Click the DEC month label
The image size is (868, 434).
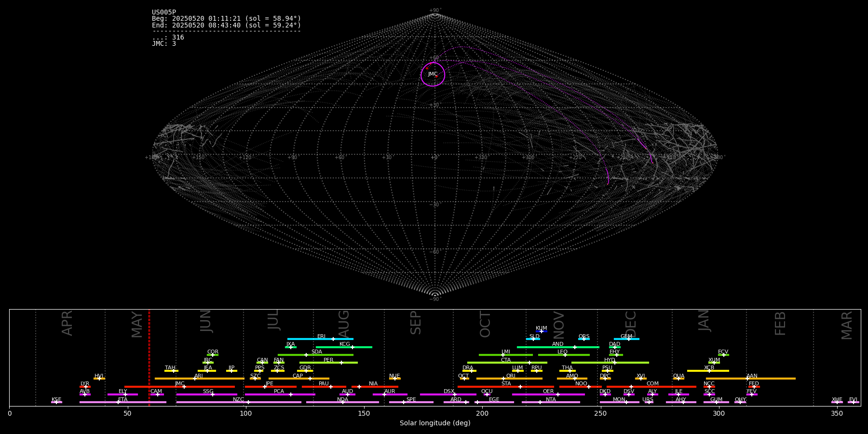click(x=631, y=324)
